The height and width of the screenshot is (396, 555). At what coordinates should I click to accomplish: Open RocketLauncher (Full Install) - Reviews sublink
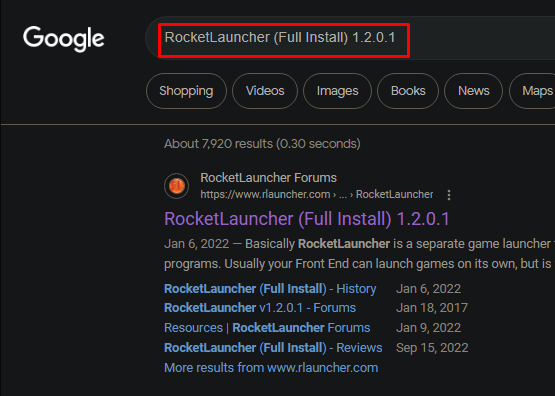(273, 348)
